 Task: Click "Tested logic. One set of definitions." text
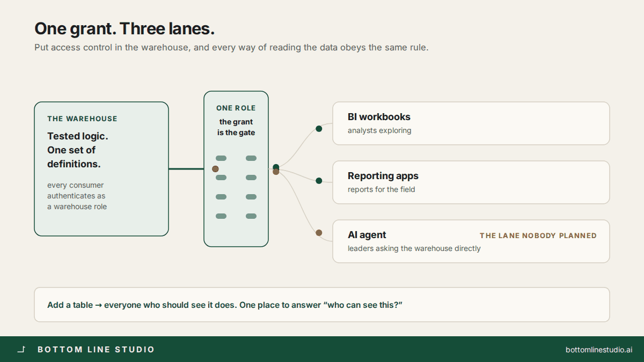click(78, 150)
